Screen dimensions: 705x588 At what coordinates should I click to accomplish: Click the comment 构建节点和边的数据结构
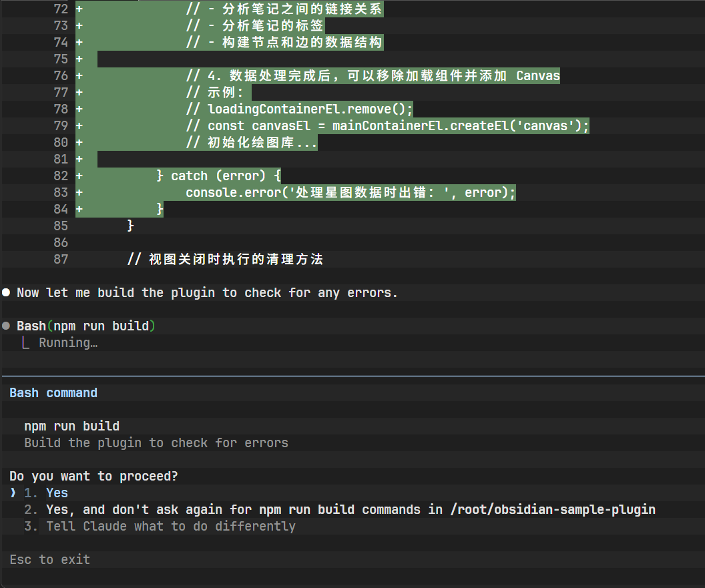click(x=284, y=42)
